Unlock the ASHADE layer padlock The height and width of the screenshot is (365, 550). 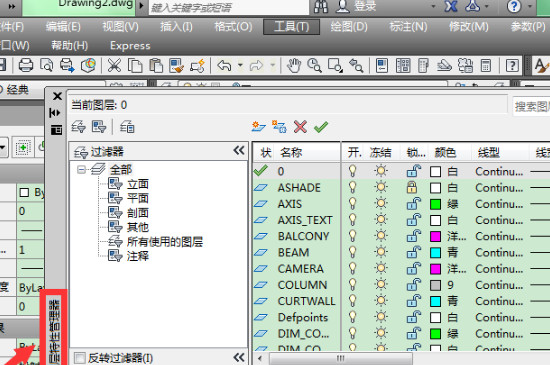click(x=412, y=188)
